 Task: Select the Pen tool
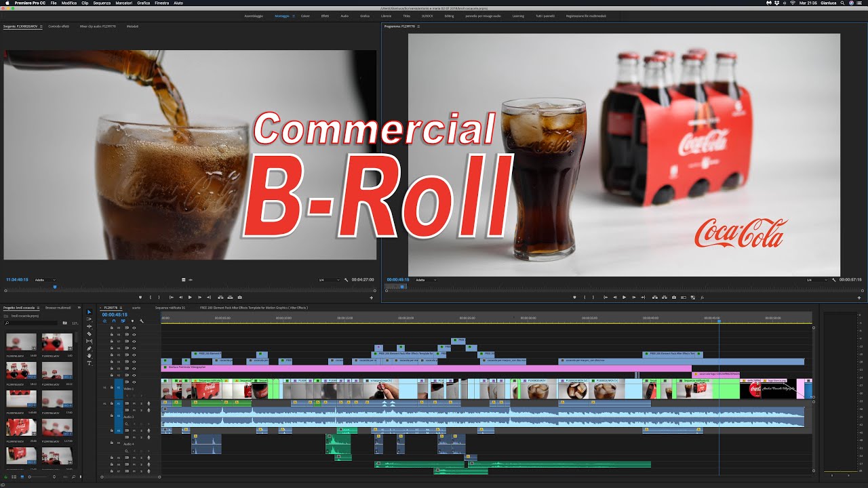click(x=89, y=348)
